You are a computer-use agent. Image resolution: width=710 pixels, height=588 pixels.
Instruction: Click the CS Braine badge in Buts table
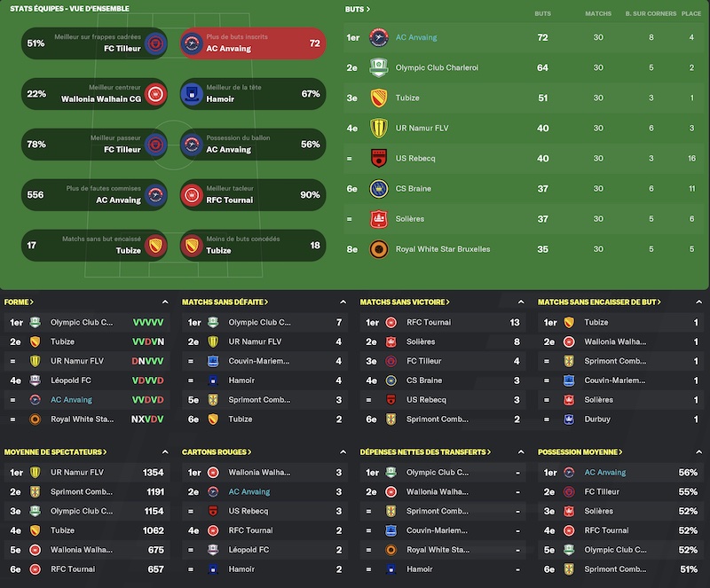(x=379, y=189)
